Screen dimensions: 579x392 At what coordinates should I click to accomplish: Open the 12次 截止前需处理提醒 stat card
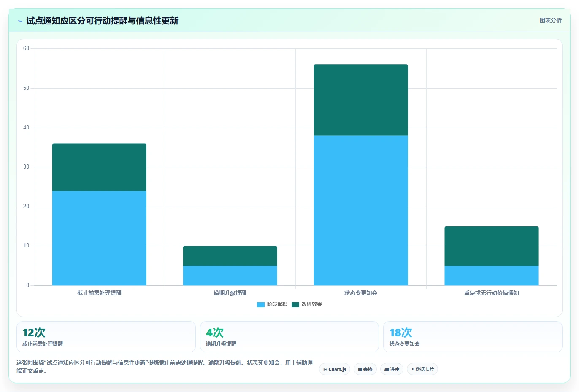(x=106, y=337)
